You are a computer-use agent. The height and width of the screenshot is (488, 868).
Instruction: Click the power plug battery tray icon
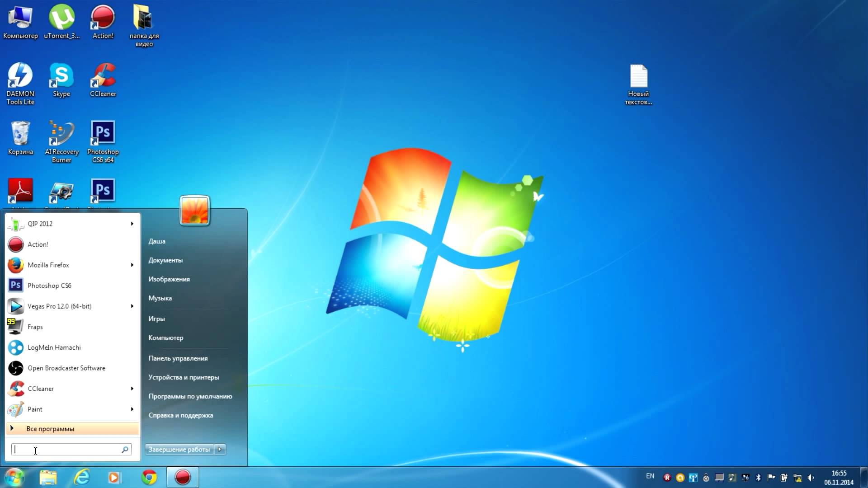pyautogui.click(x=784, y=478)
